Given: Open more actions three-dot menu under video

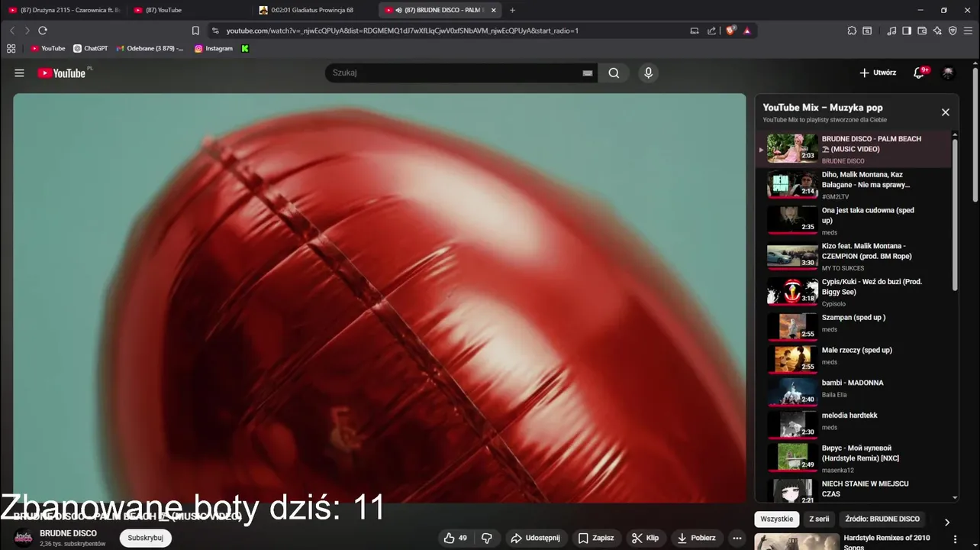Looking at the screenshot, I should click(737, 538).
